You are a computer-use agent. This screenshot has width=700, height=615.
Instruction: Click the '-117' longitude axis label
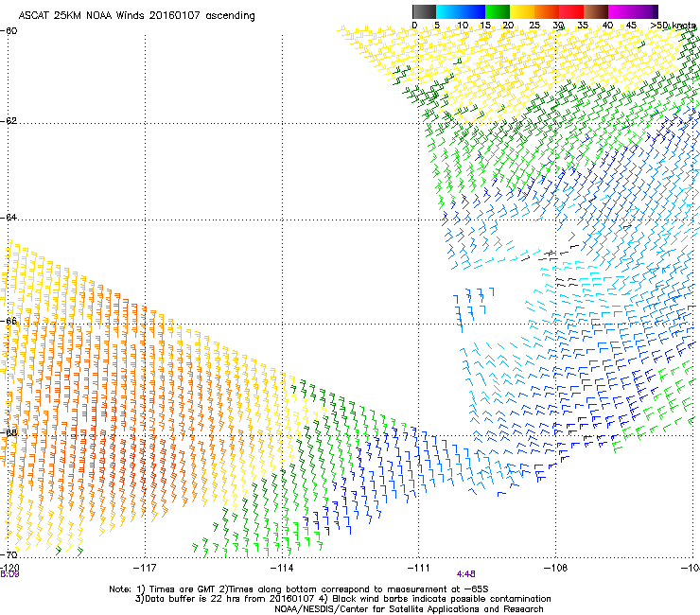[145, 568]
